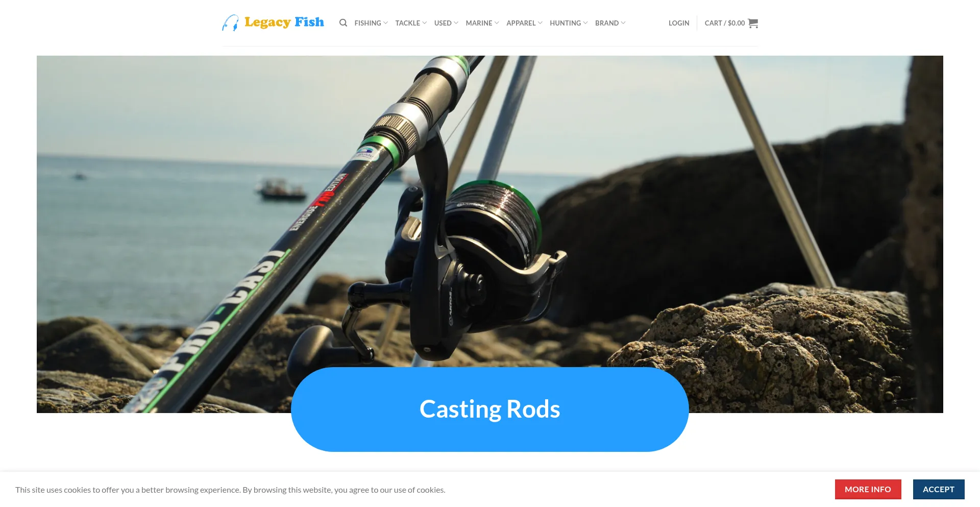
Task: Open the MARINE menu item
Action: coord(479,23)
